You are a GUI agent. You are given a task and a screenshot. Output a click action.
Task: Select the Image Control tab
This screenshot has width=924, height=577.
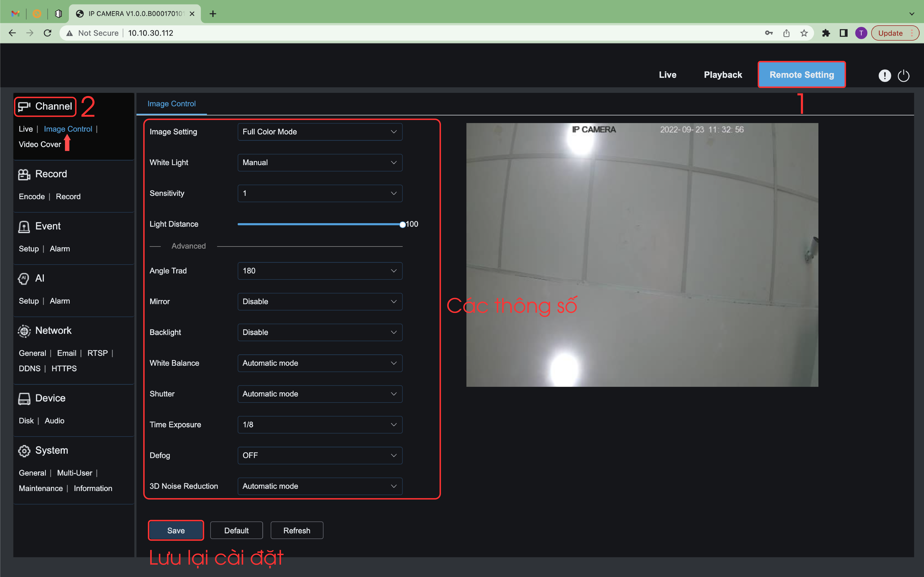click(171, 104)
